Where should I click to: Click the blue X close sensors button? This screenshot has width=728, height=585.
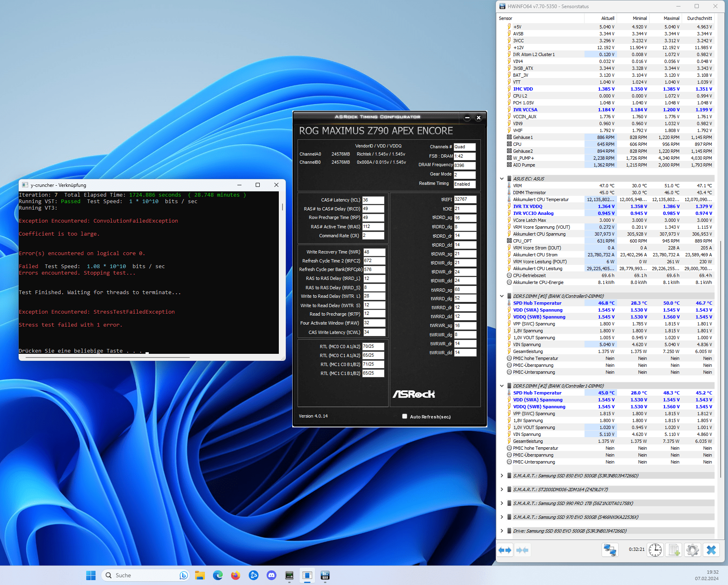point(711,550)
